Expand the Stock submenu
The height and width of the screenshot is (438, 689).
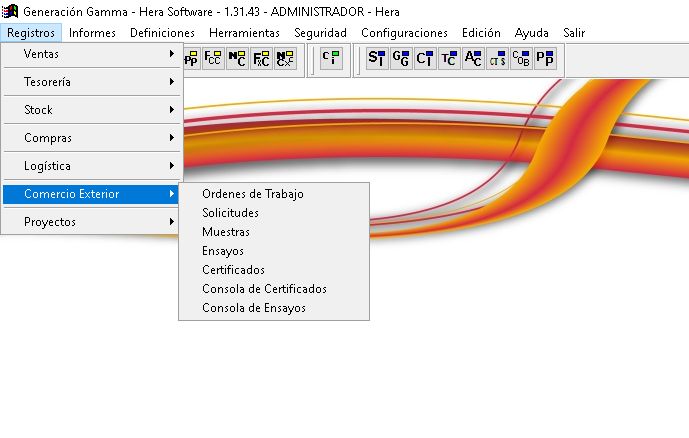point(91,110)
